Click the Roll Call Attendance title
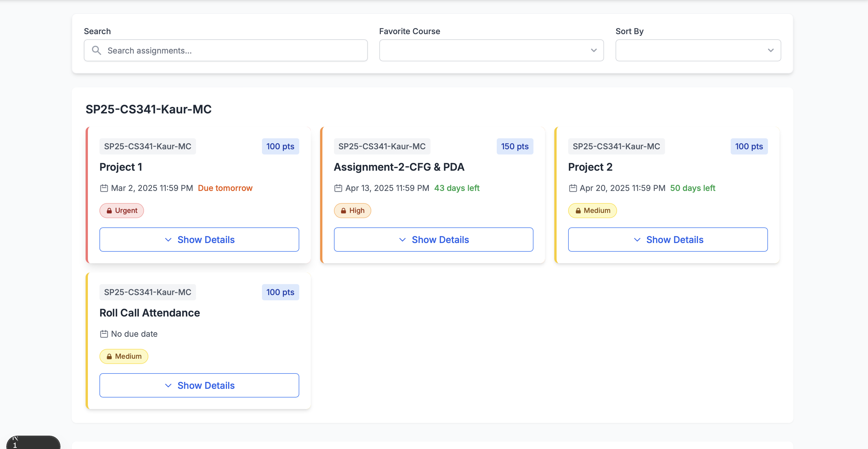 [x=149, y=312]
